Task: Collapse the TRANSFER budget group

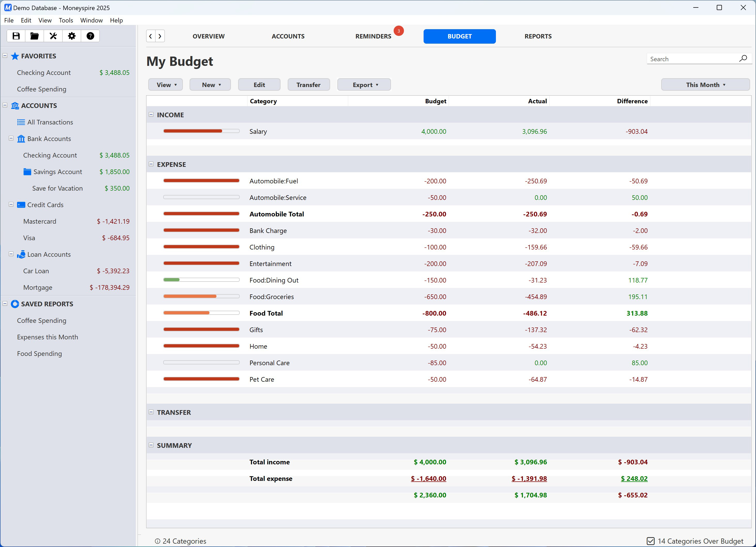Action: point(151,412)
